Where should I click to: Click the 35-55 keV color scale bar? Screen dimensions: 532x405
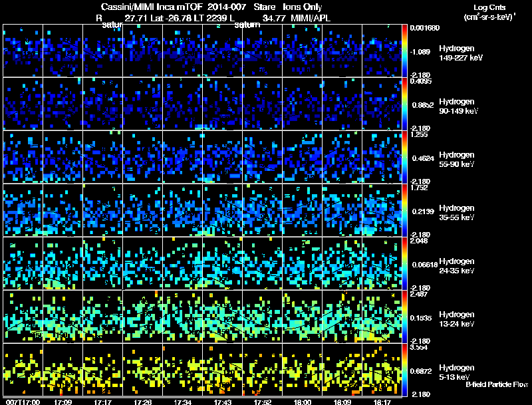tap(404, 210)
